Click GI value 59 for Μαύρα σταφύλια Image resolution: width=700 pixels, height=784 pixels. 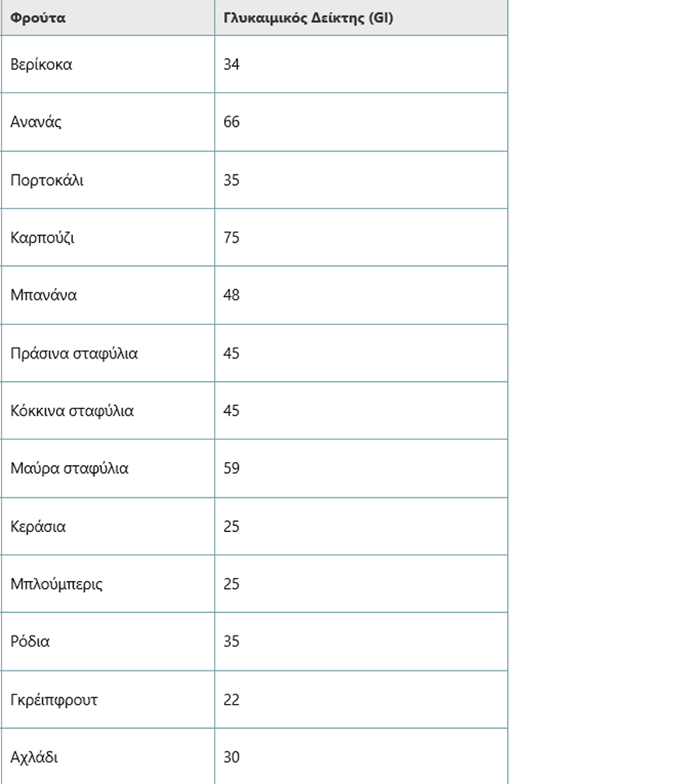pos(232,468)
